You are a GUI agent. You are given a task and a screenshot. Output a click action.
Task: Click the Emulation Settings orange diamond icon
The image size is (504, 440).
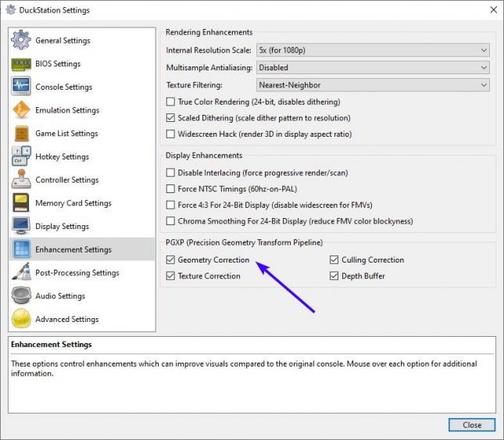click(21, 110)
